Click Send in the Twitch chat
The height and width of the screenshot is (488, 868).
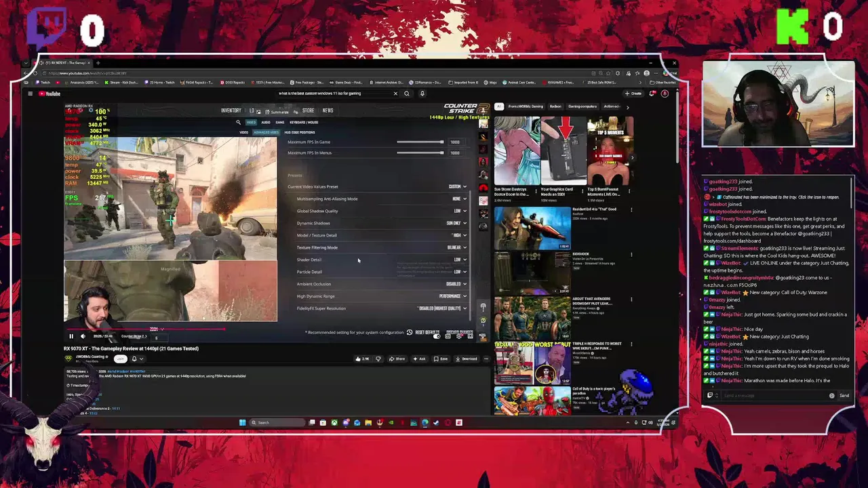pos(844,396)
